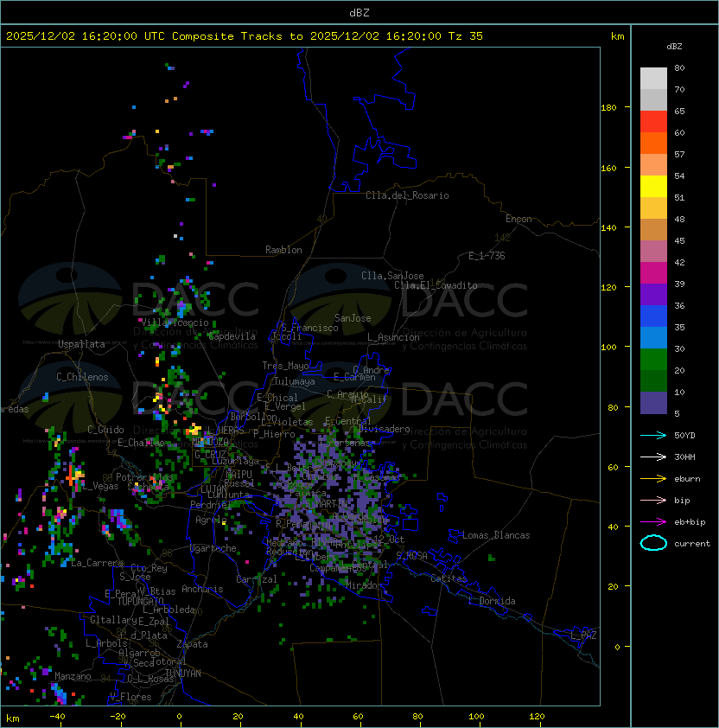Click the '100' value on vertical axis
The width and height of the screenshot is (719, 728).
(608, 348)
